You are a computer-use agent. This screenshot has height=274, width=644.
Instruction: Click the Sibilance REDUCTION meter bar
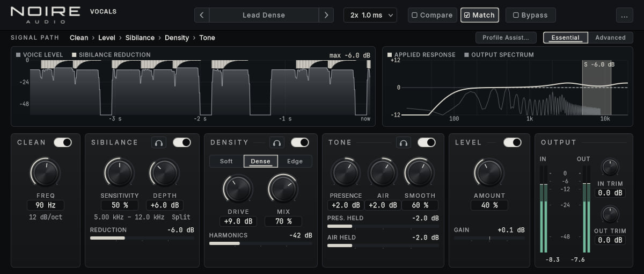(142, 238)
